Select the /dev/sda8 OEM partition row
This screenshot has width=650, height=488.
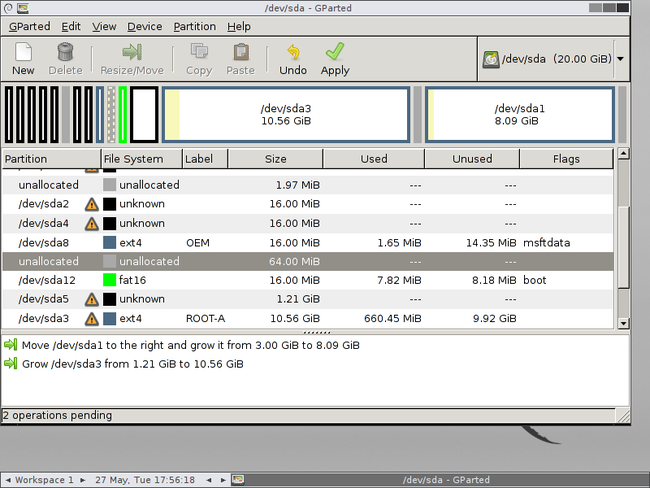tap(300, 243)
